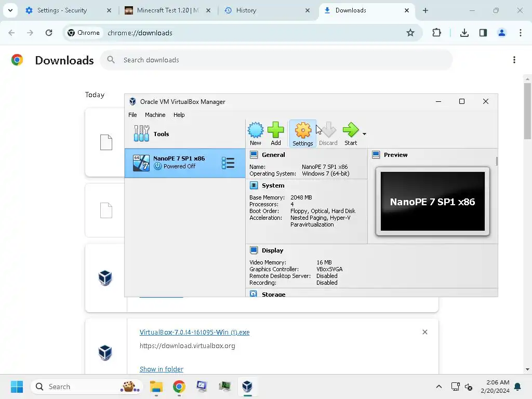Screen dimensions: 532x399
Task: Start the VM with green arrow
Action: pyautogui.click(x=351, y=134)
